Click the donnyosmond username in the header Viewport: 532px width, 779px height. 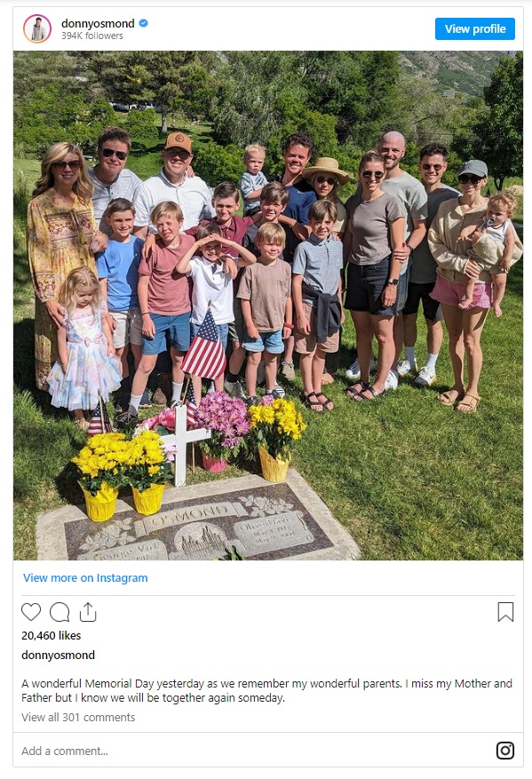coord(98,23)
